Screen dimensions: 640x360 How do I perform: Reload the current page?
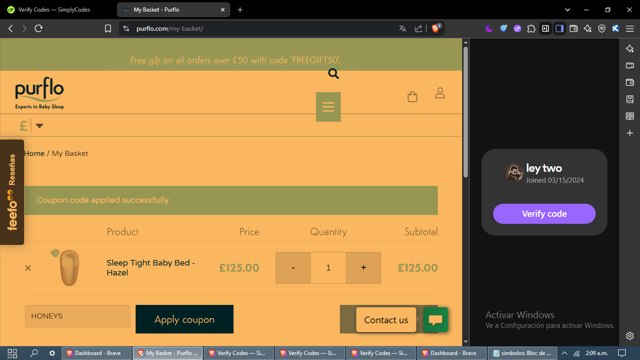pos(38,29)
